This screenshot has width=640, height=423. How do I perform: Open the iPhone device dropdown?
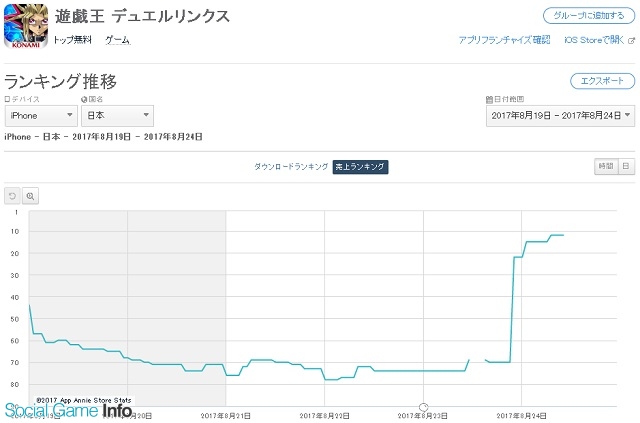[40, 117]
